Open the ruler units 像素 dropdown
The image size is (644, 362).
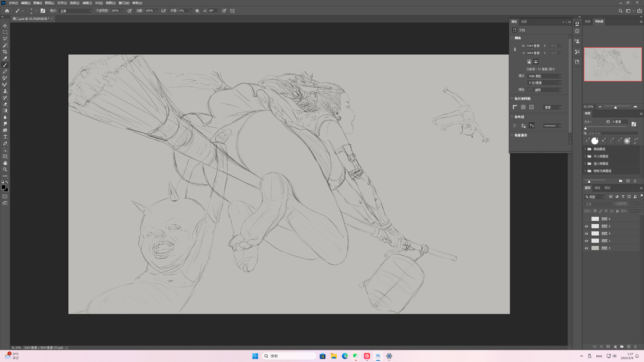tap(552, 107)
